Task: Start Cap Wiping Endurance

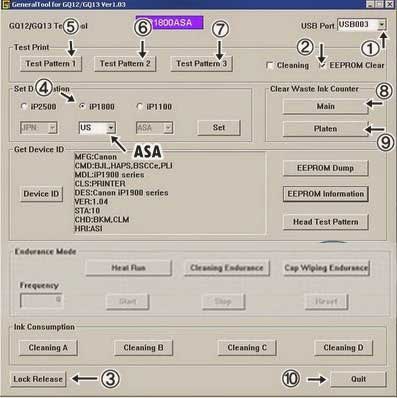Action: tap(326, 268)
